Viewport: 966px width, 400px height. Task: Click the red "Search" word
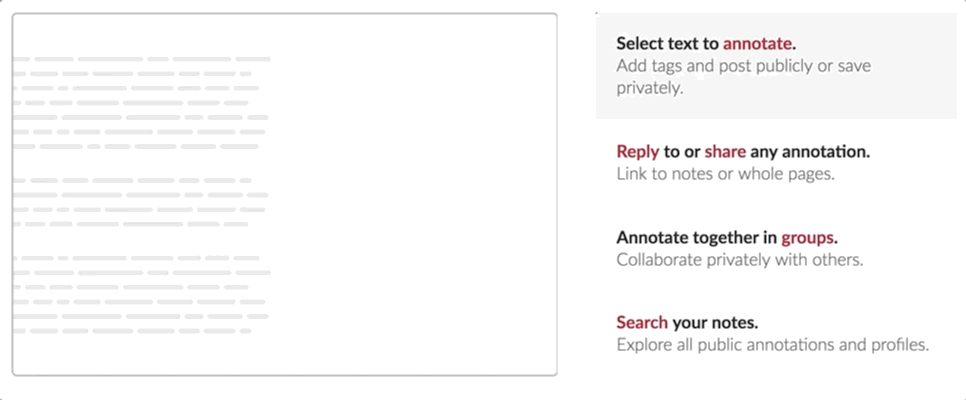click(642, 322)
